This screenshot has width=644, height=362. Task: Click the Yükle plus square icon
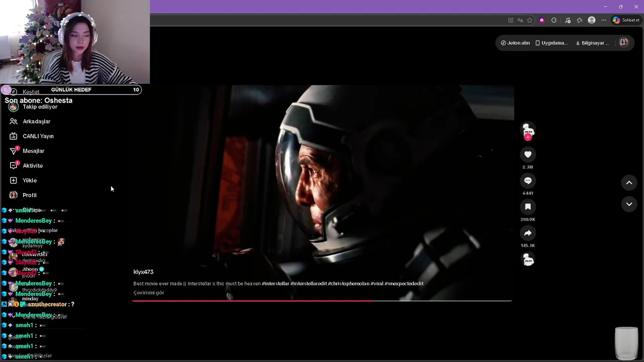click(14, 180)
